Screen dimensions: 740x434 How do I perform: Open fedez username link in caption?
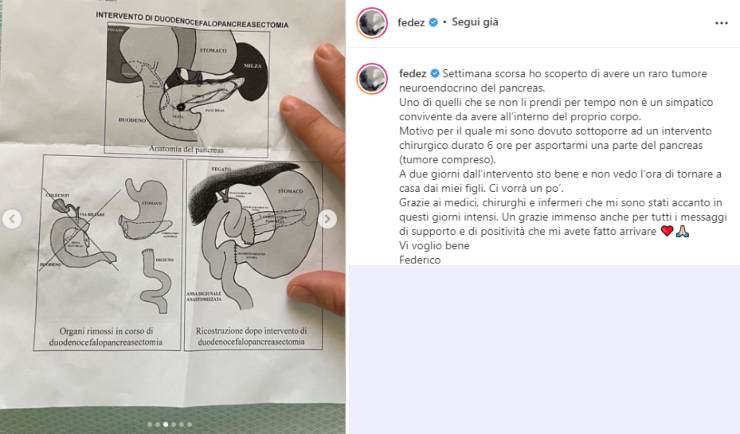tap(412, 74)
